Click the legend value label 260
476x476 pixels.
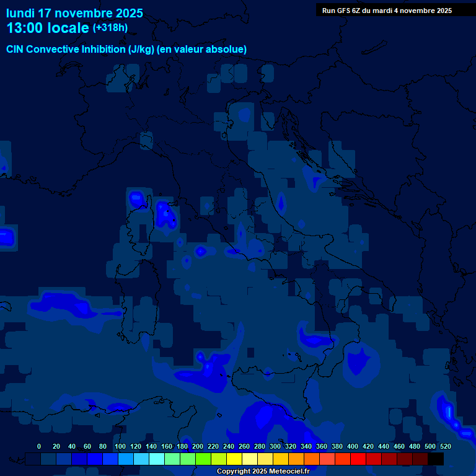pos(244,446)
